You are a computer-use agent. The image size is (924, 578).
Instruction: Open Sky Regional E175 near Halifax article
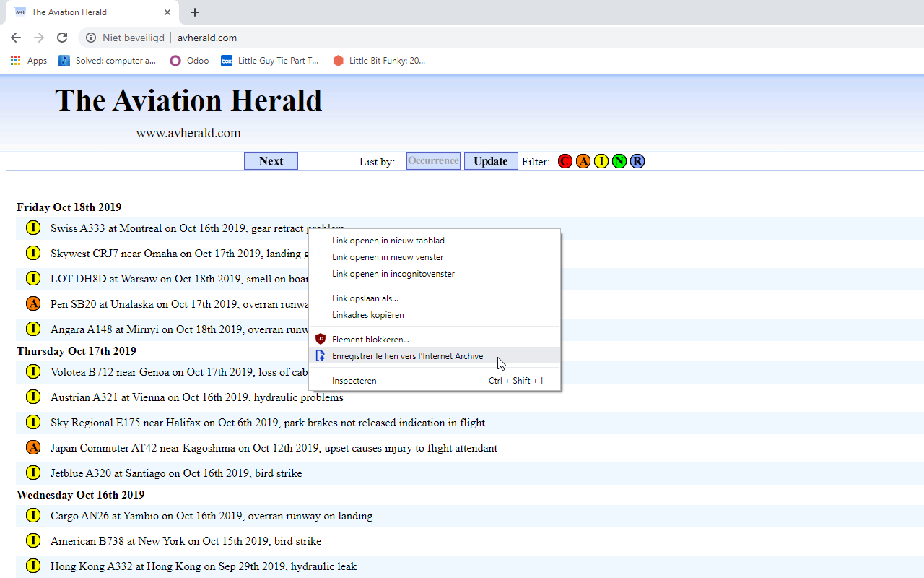(x=268, y=423)
